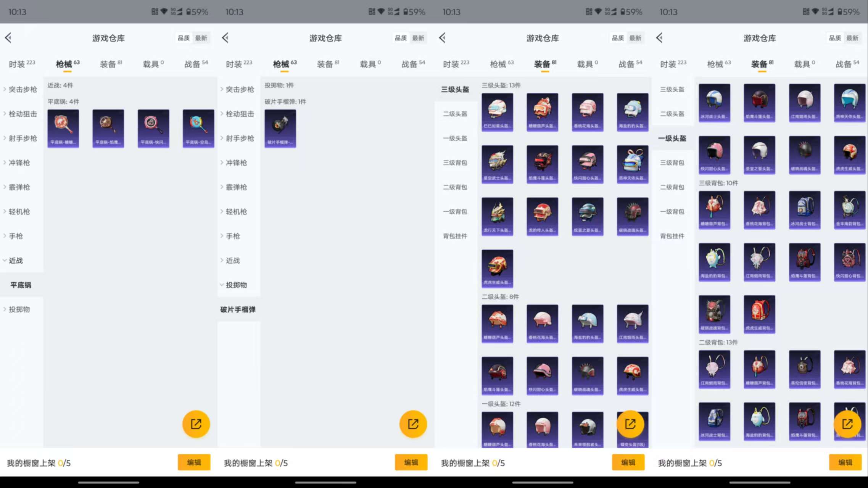Select the 巳巳如意头盔 helmet

point(498,112)
